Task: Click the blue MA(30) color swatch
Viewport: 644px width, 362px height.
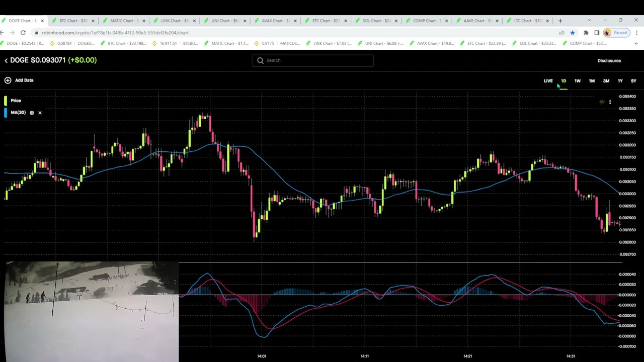Action: click(x=6, y=113)
